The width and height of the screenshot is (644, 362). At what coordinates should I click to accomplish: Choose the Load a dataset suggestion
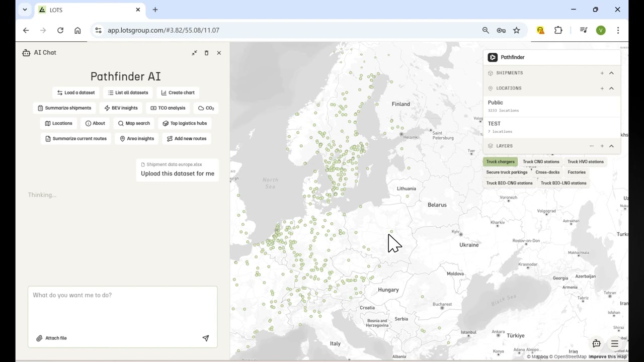click(x=76, y=93)
